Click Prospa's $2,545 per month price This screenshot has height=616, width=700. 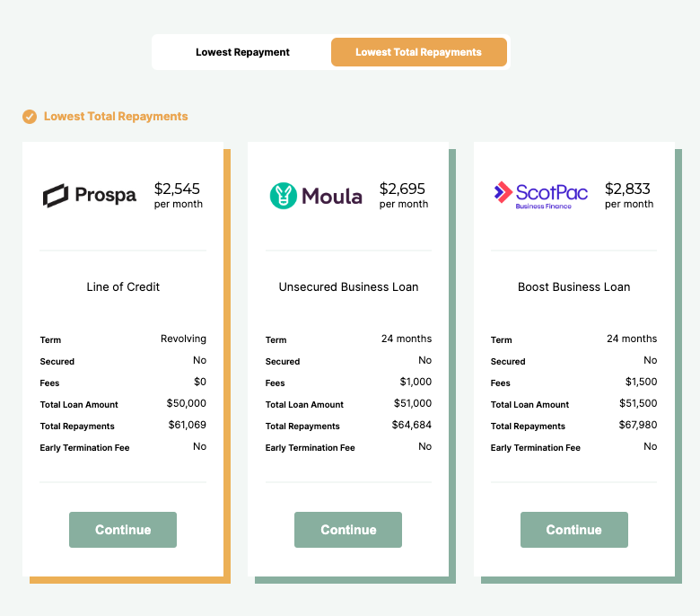point(178,195)
